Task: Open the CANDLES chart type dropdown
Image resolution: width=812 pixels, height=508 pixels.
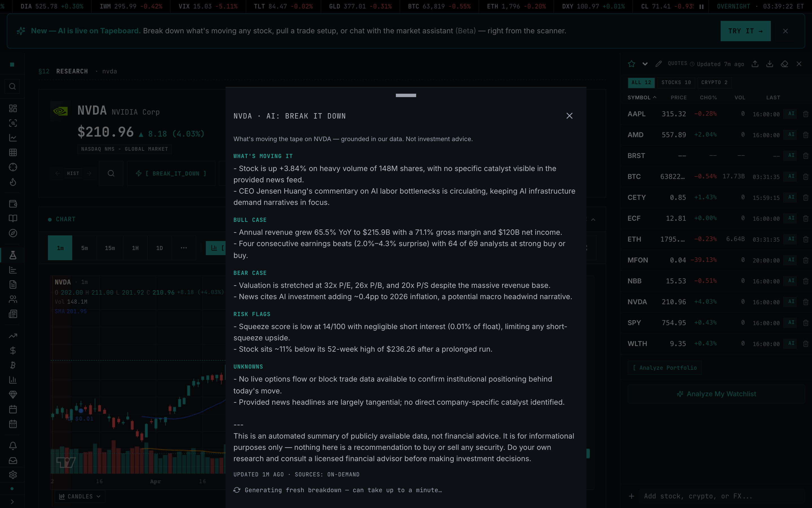Action: [80, 496]
